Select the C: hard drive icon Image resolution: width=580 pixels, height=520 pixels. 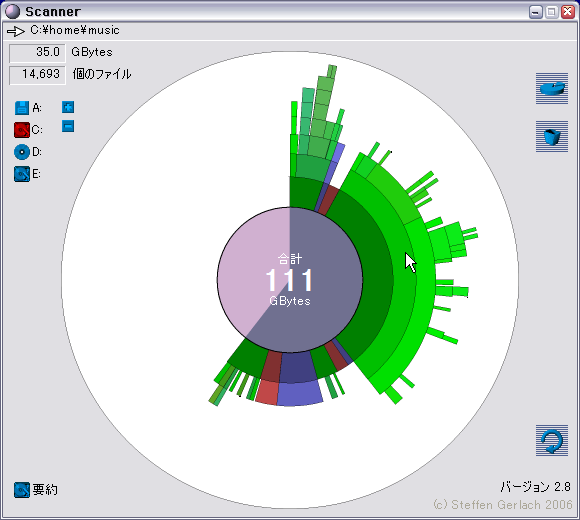[x=22, y=130]
